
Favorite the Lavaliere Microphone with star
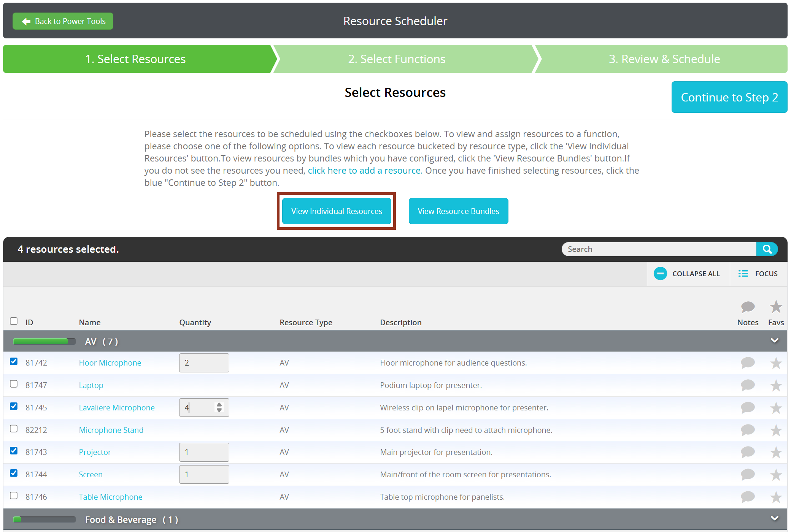click(776, 408)
